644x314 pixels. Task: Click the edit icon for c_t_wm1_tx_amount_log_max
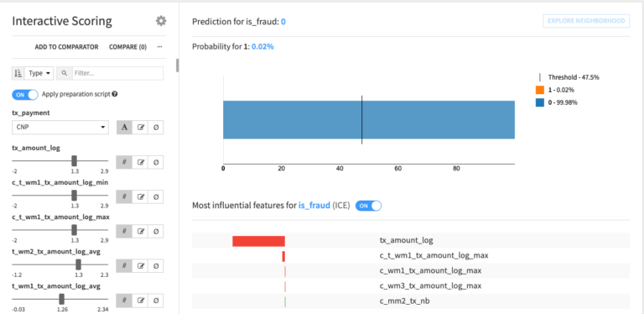click(141, 232)
